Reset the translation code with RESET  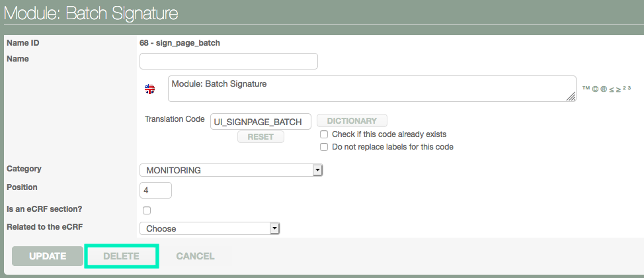[261, 136]
